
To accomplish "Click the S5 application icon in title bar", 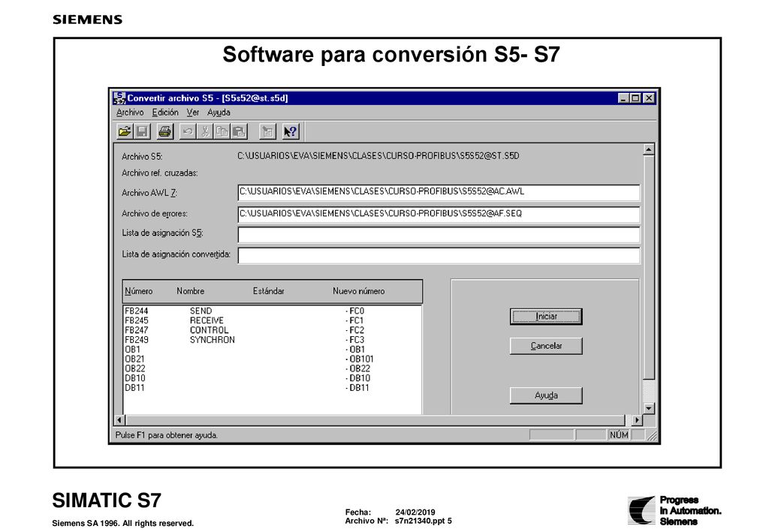I will [x=119, y=98].
